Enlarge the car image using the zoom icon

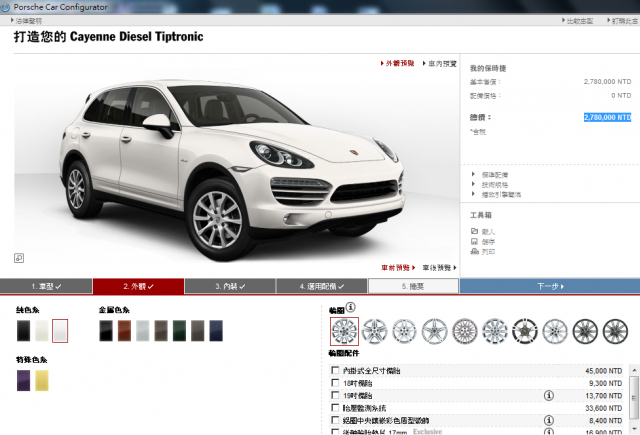tap(19, 258)
